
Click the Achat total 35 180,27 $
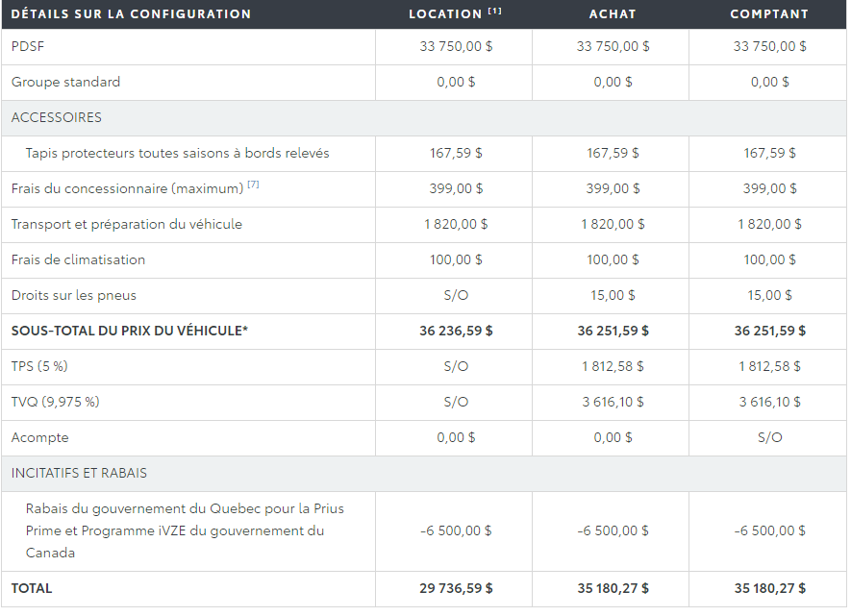pyautogui.click(x=613, y=588)
